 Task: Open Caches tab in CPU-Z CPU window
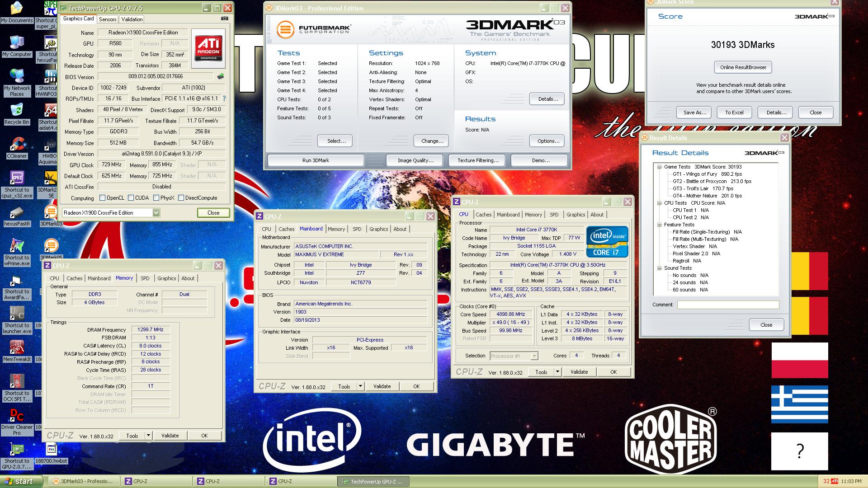click(x=483, y=215)
